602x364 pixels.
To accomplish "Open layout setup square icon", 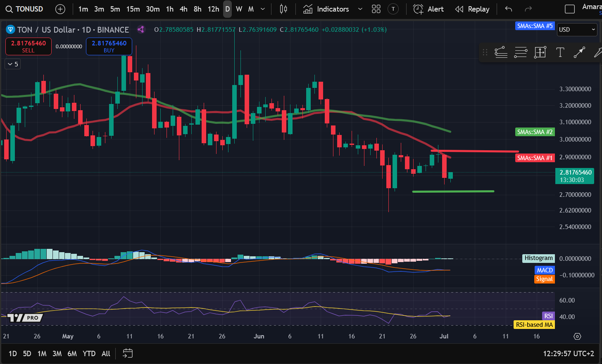I will click(x=570, y=9).
